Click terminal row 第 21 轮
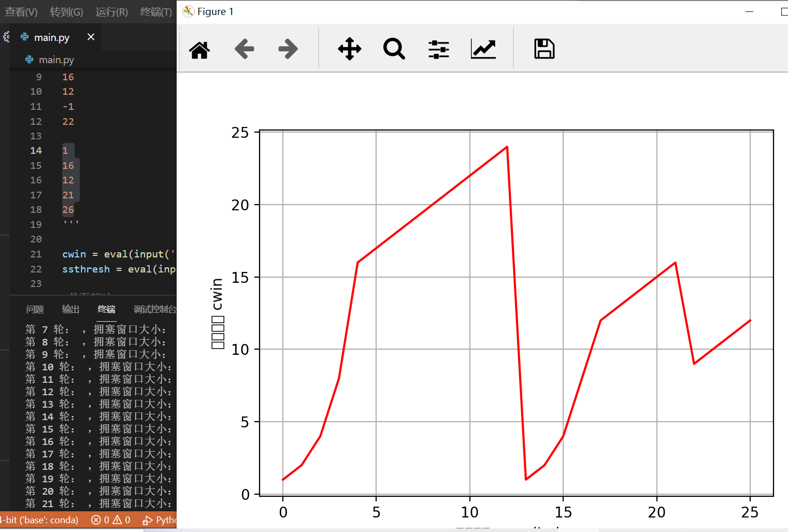788x532 pixels. point(98,504)
